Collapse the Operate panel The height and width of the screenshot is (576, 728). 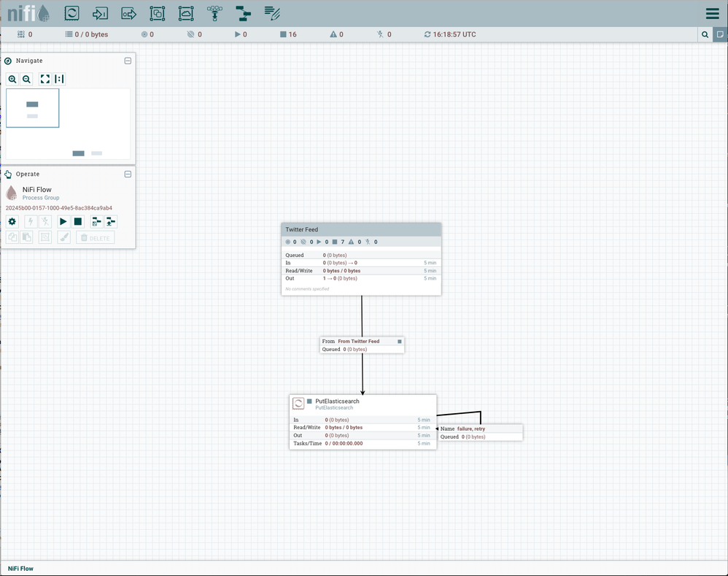[128, 174]
